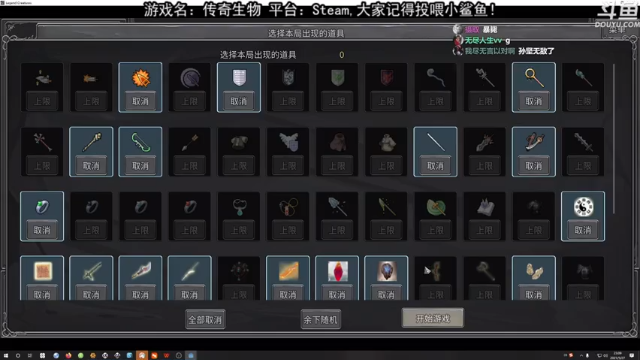Select the white robe item icon

(x=387, y=142)
